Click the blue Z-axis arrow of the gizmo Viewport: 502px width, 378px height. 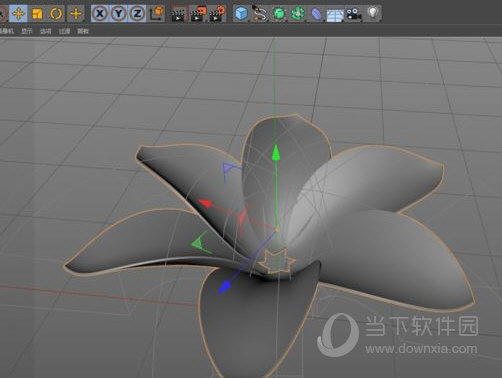224,288
